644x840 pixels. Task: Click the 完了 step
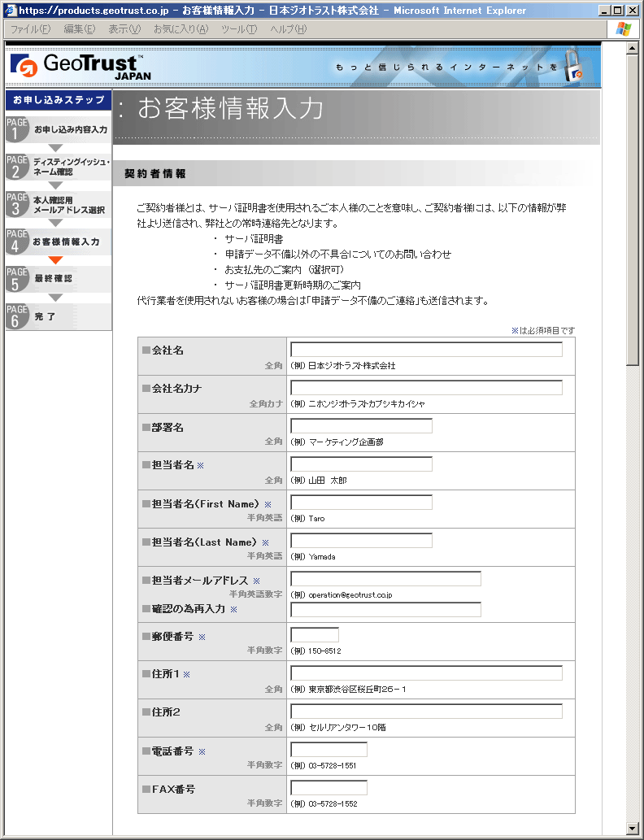pyautogui.click(x=45, y=316)
